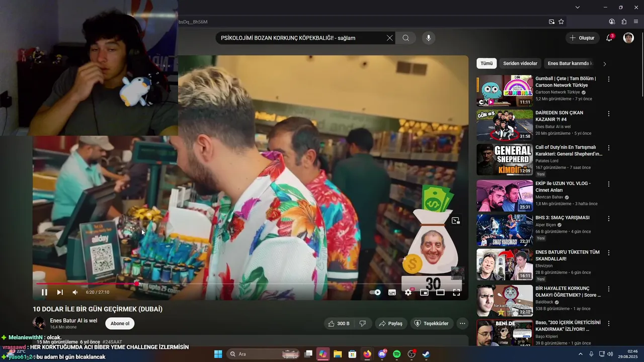Go to Enes Batur AI is wel channel
Screen dimensions: 644x362
coord(73,320)
